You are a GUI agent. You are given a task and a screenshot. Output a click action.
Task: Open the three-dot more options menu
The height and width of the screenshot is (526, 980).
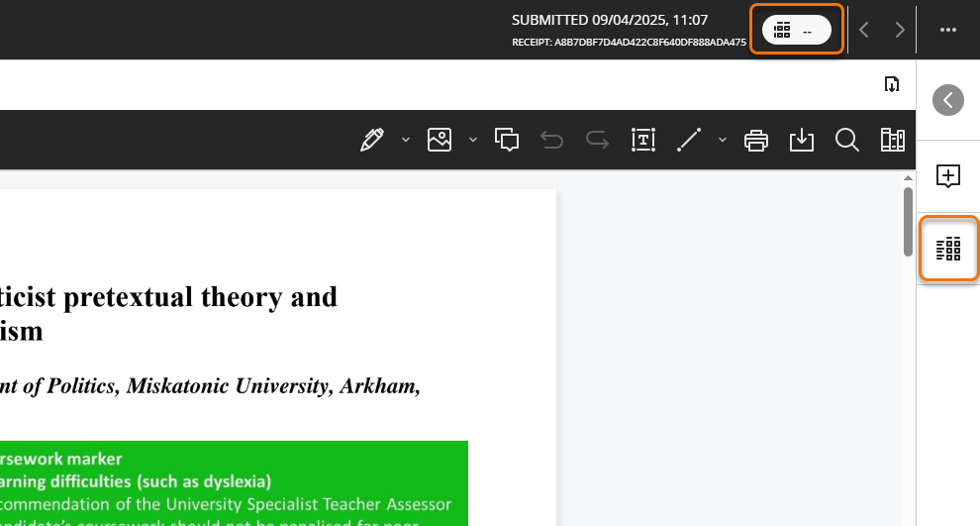pyautogui.click(x=948, y=31)
